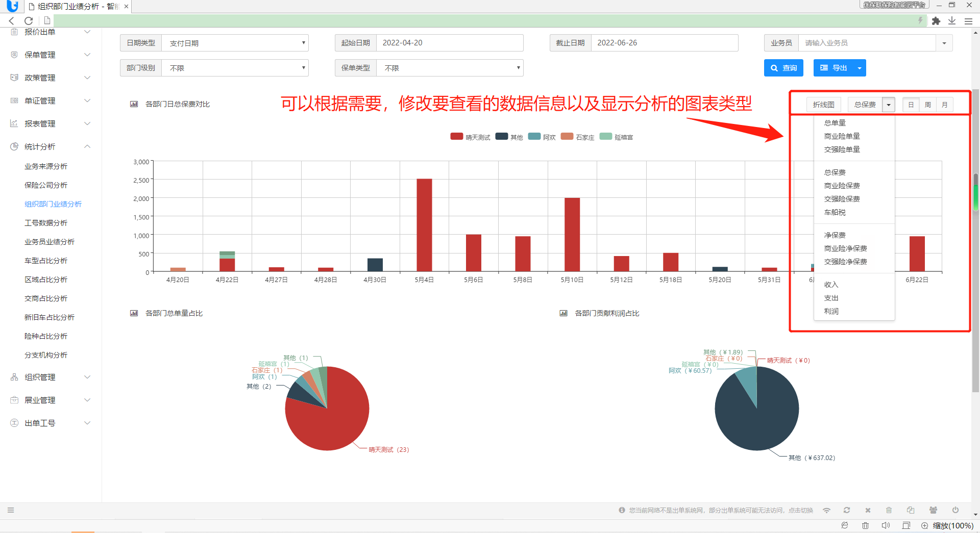Toggle 其他 series in the legend
980x533 pixels.
[x=509, y=137]
